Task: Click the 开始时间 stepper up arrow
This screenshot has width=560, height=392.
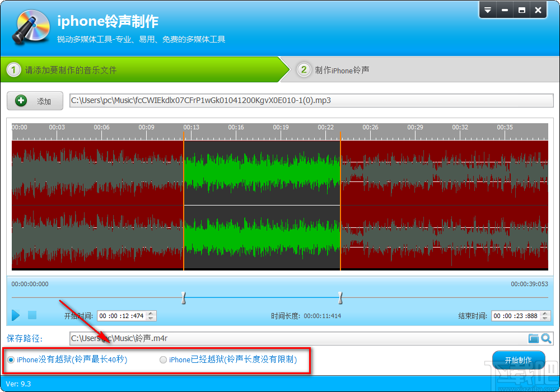Action: (152, 312)
